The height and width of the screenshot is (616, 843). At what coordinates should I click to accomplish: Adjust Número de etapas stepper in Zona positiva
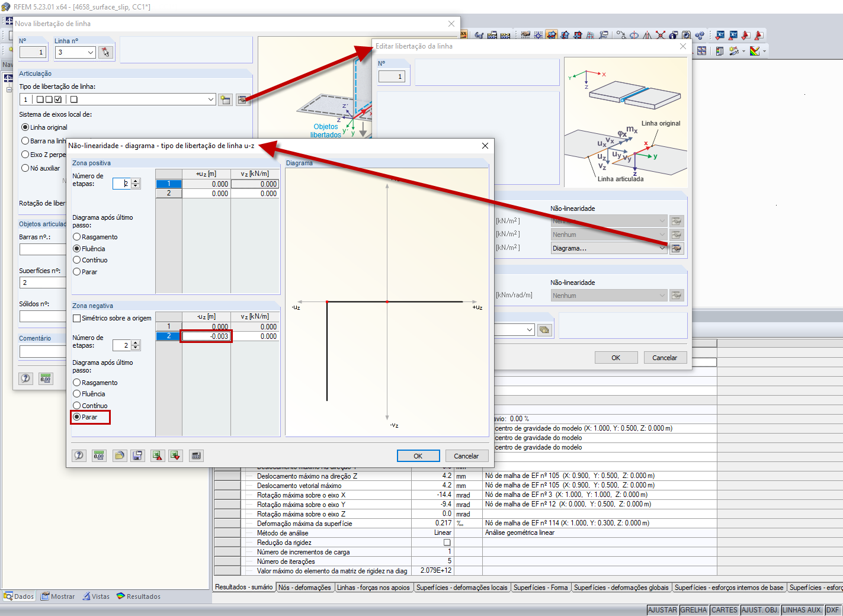coord(136,184)
